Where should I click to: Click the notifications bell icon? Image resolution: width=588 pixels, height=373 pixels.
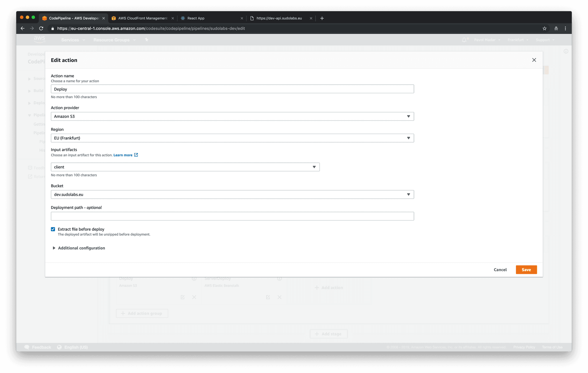tap(464, 40)
